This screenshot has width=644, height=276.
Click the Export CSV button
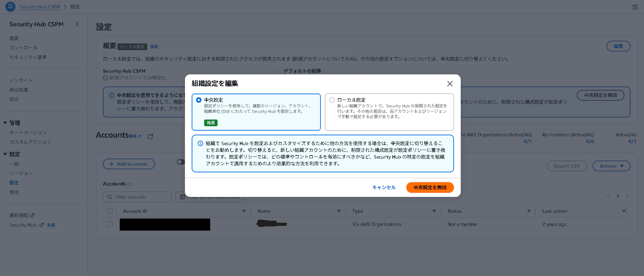(x=567, y=166)
